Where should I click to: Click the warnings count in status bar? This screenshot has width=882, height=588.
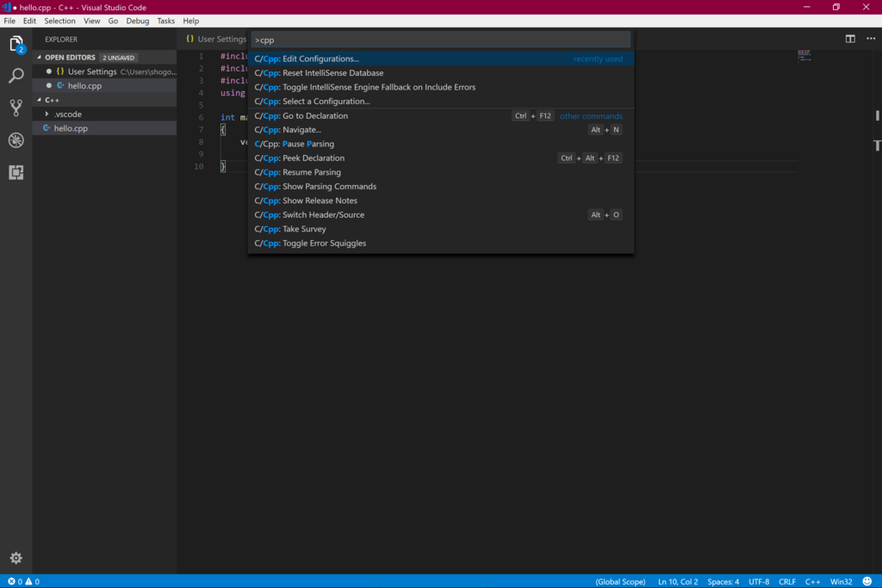point(33,581)
